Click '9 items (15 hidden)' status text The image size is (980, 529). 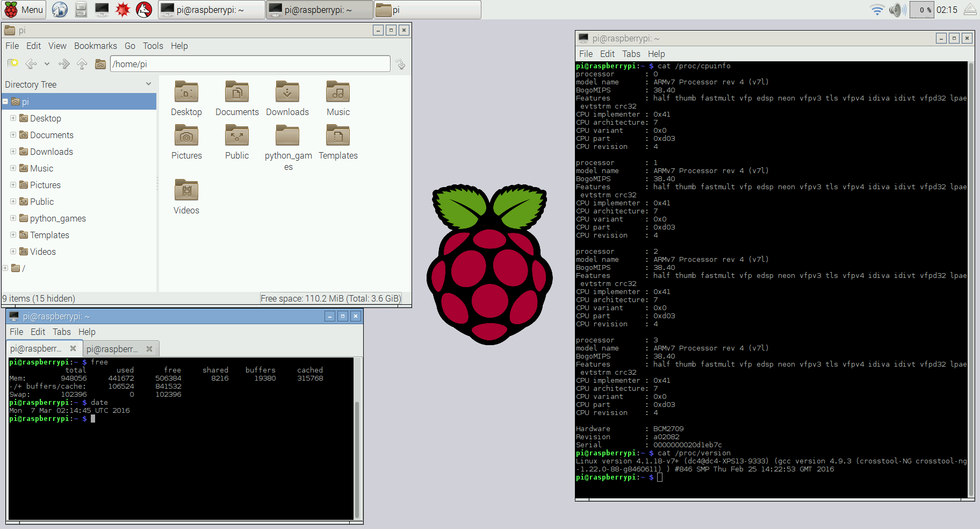point(39,298)
